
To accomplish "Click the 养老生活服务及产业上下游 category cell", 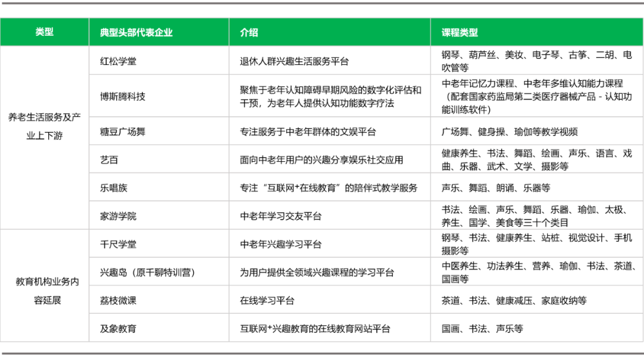I will tap(44, 126).
